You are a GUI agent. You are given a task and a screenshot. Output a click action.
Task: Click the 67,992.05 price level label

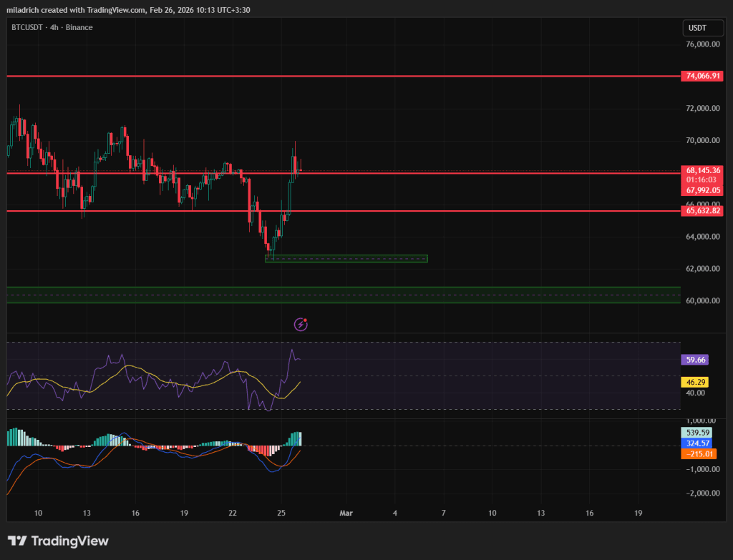coord(702,190)
